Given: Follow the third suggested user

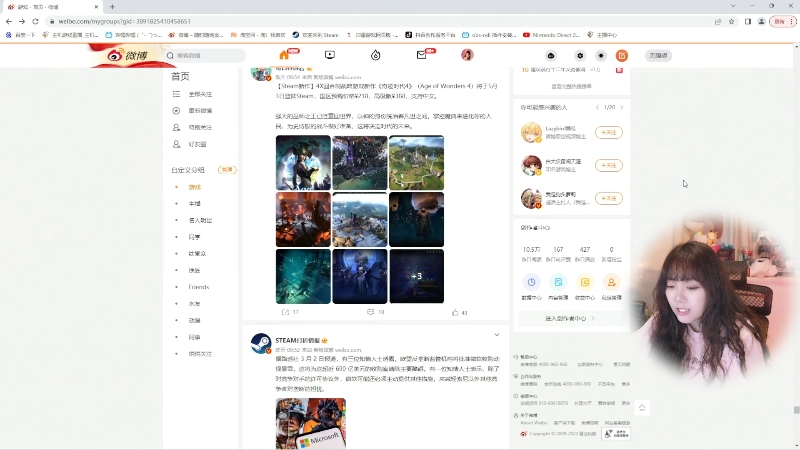Looking at the screenshot, I should pos(609,198).
